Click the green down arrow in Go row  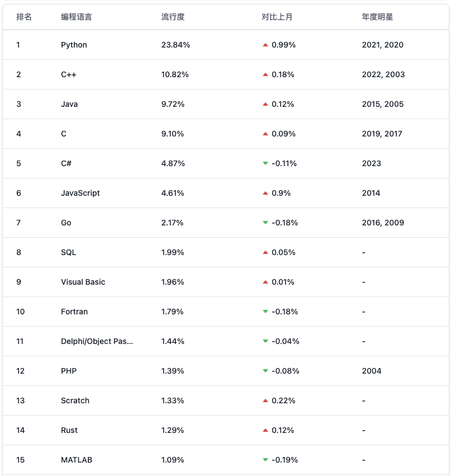tap(265, 223)
